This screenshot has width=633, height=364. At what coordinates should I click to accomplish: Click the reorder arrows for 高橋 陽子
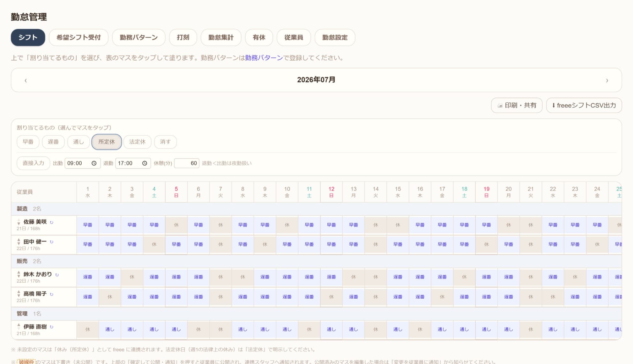[19, 294]
